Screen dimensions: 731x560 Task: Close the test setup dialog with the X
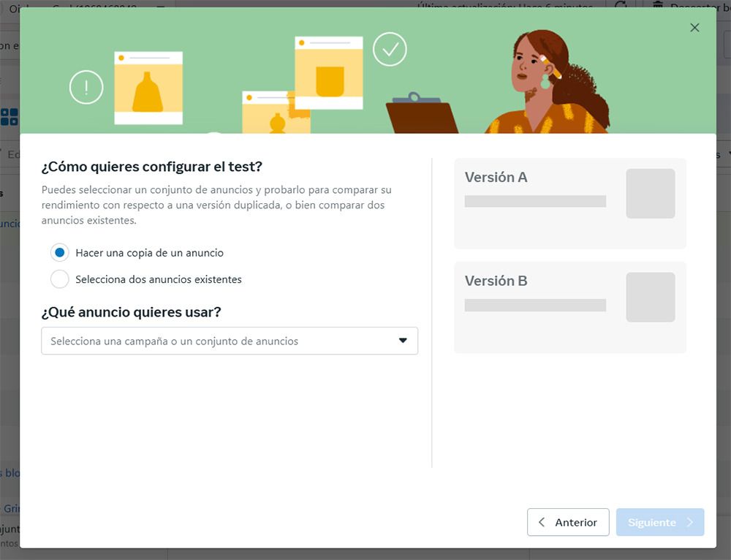pos(694,28)
